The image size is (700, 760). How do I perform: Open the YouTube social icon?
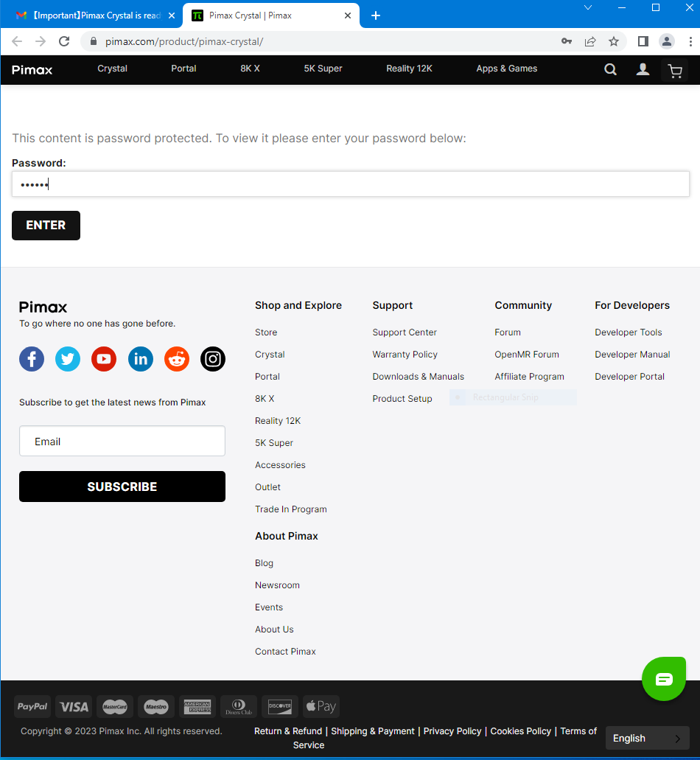(x=104, y=359)
